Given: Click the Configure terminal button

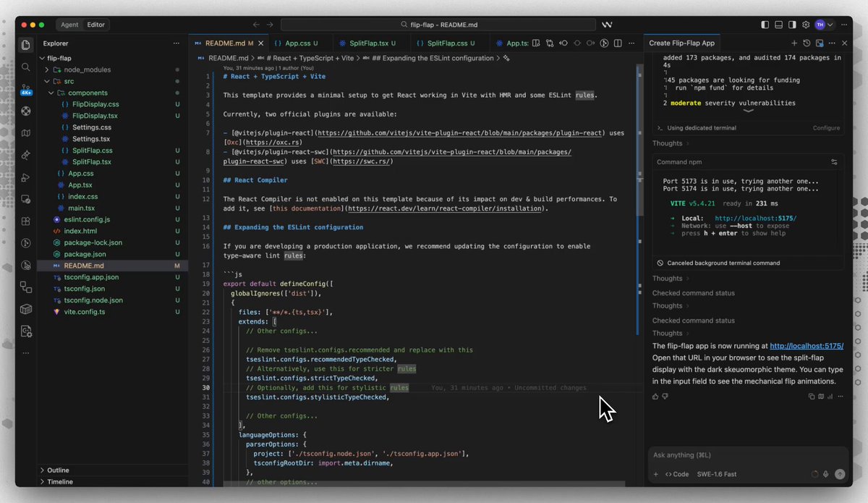Looking at the screenshot, I should [826, 128].
